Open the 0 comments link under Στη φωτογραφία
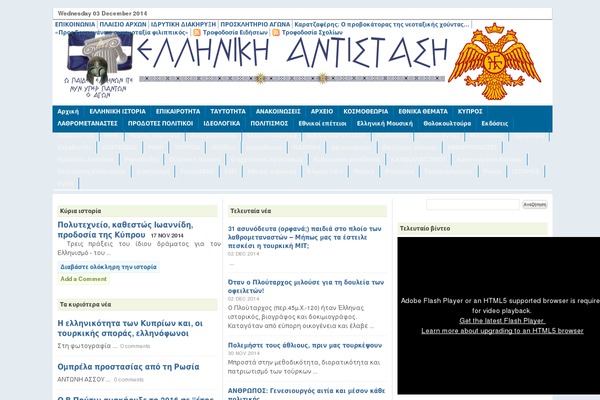600x400 pixels. [135, 346]
